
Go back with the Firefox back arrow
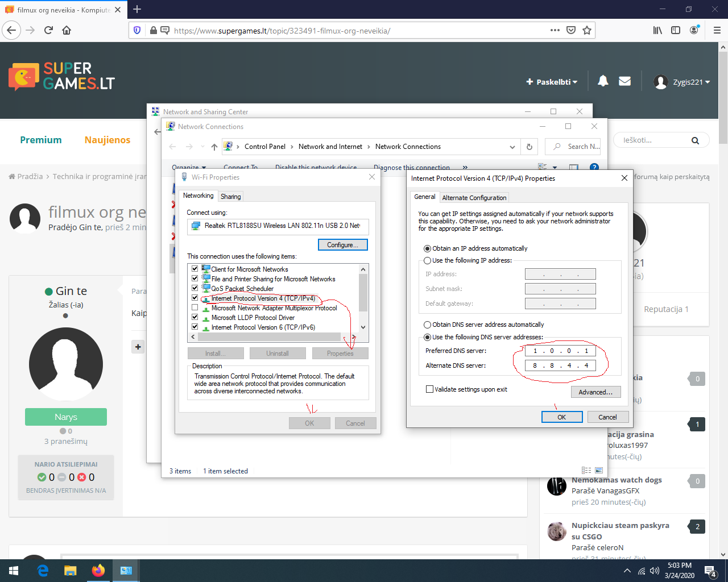point(11,30)
